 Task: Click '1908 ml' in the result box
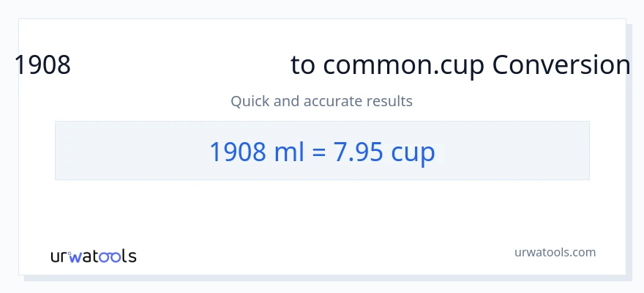(x=244, y=152)
